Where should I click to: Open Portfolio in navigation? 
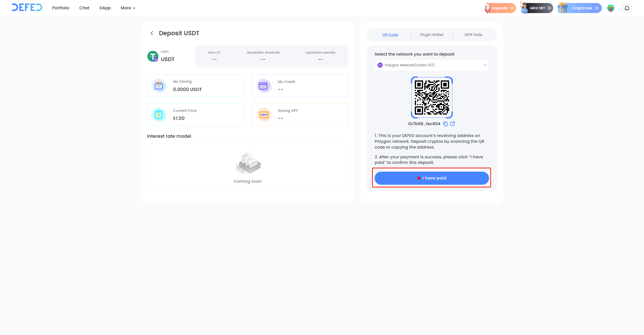click(61, 8)
